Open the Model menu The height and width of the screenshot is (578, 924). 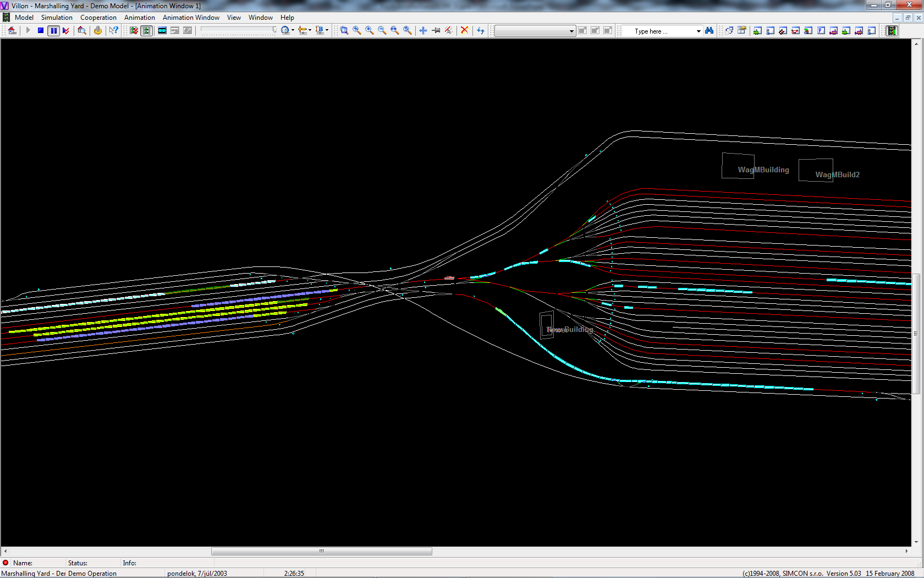pyautogui.click(x=24, y=18)
